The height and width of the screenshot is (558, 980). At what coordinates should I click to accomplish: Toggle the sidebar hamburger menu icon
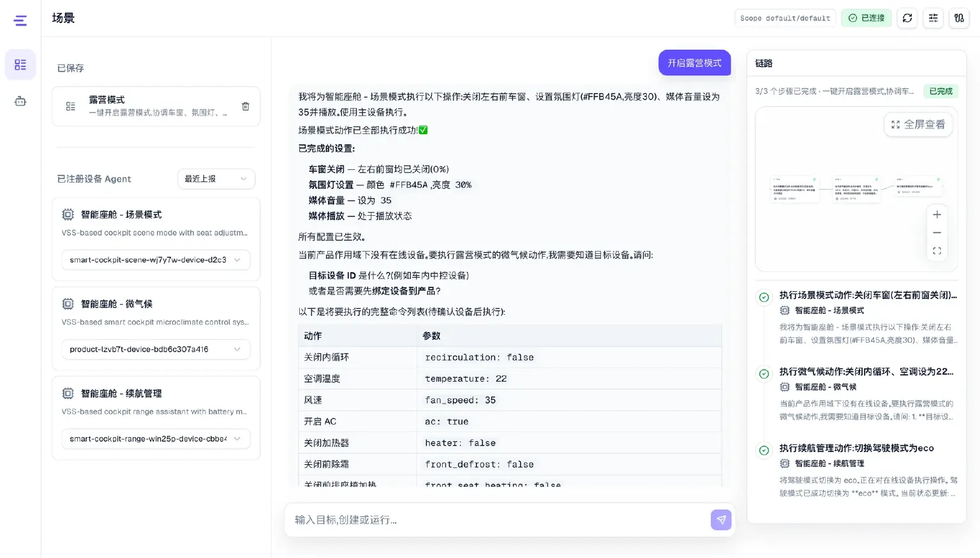click(x=20, y=20)
